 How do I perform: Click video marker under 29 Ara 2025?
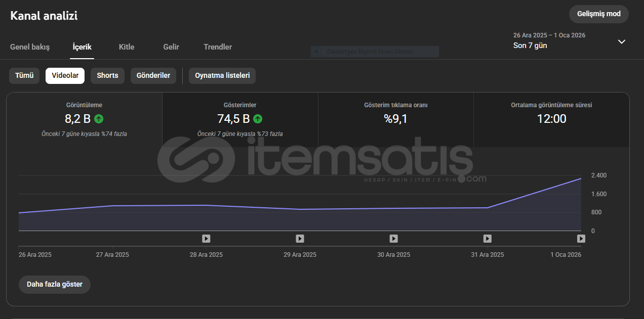pos(300,239)
